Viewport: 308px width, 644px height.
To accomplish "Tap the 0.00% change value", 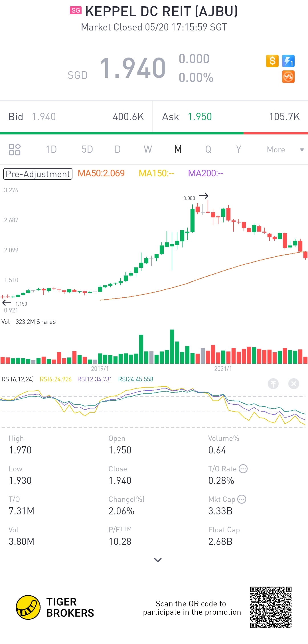I will click(x=196, y=77).
